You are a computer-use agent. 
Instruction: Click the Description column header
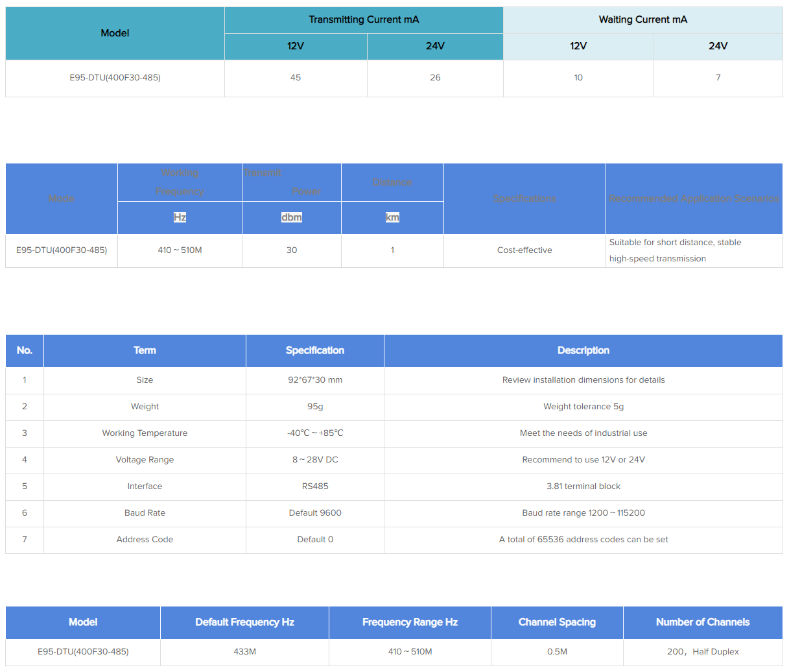pyautogui.click(x=583, y=350)
